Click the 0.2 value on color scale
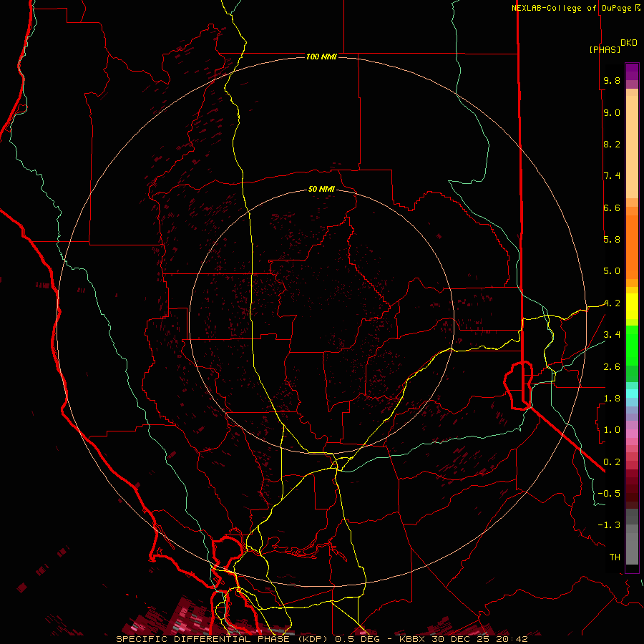Screen dimensions: 644x644 click(x=612, y=462)
